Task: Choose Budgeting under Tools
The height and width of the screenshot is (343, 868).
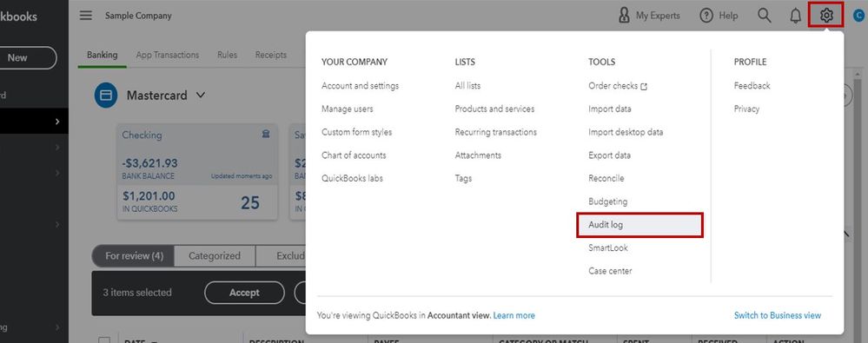Action: (x=608, y=201)
